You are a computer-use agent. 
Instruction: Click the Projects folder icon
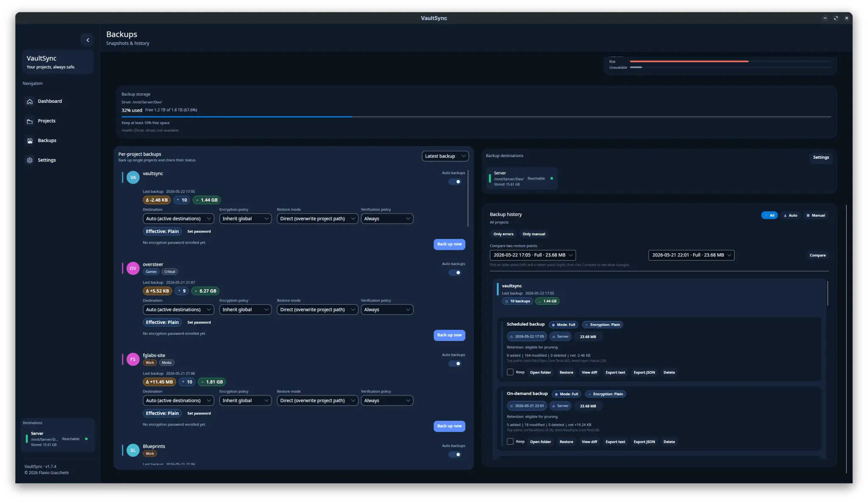(30, 121)
